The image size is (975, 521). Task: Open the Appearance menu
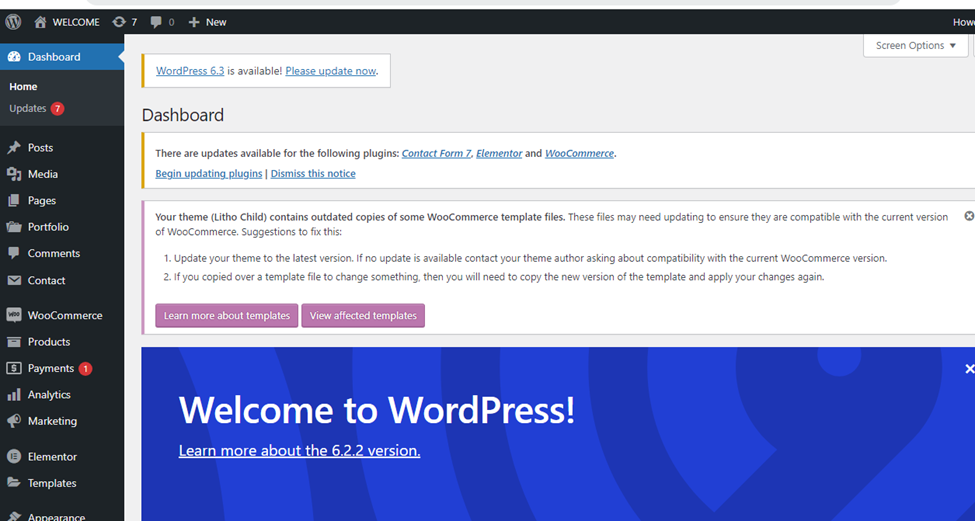(56, 516)
